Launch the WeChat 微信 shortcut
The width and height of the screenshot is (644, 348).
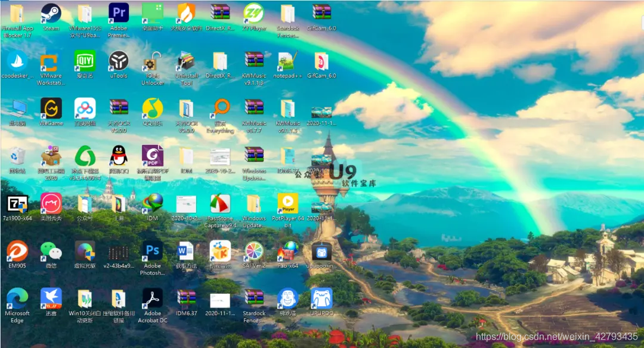(51, 251)
